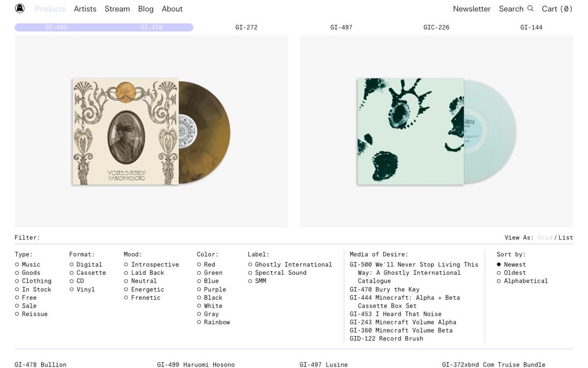This screenshot has width=588, height=368.
Task: Filter color by Black
Action: [210, 298]
